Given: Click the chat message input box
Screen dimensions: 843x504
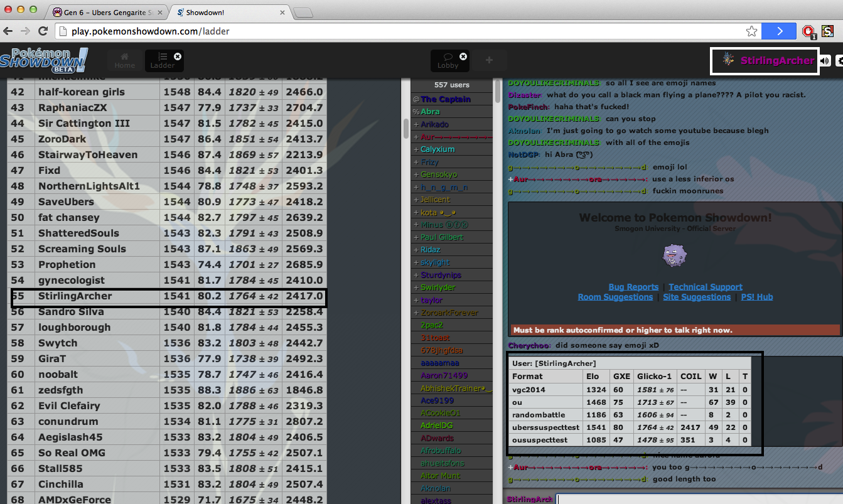Looking at the screenshot, I should tap(697, 499).
